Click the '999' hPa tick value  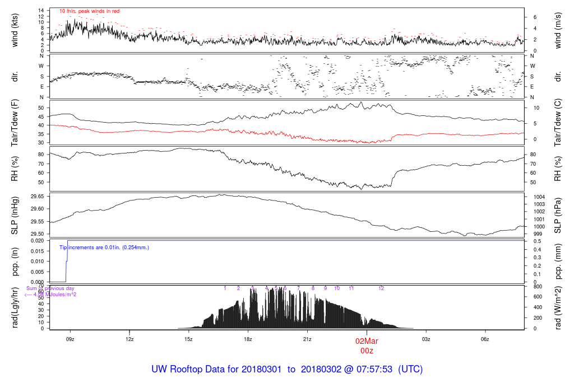tap(538, 234)
